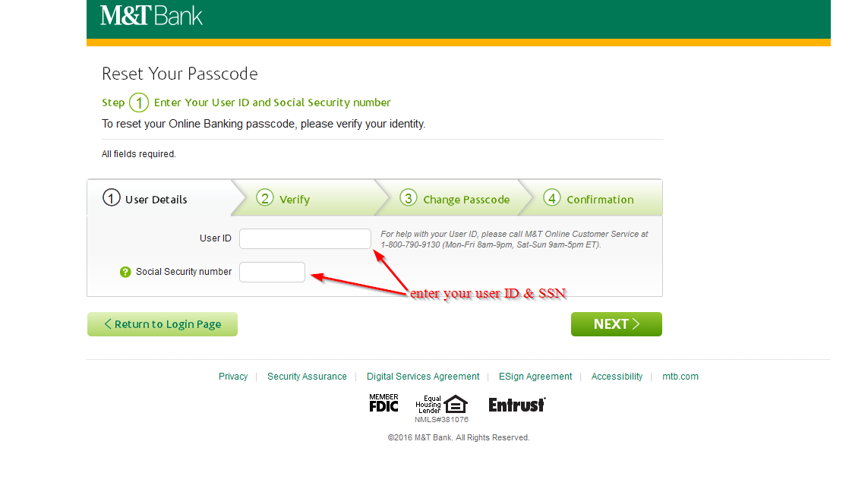Click the Reset Your Passcode heading
The width and height of the screenshot is (868, 492).
[180, 74]
